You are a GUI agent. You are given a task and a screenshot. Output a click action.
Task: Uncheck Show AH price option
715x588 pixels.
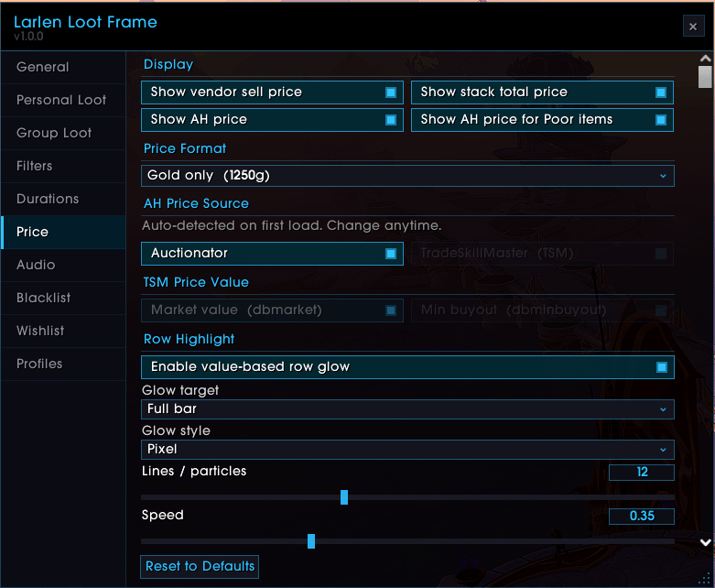pos(272,120)
